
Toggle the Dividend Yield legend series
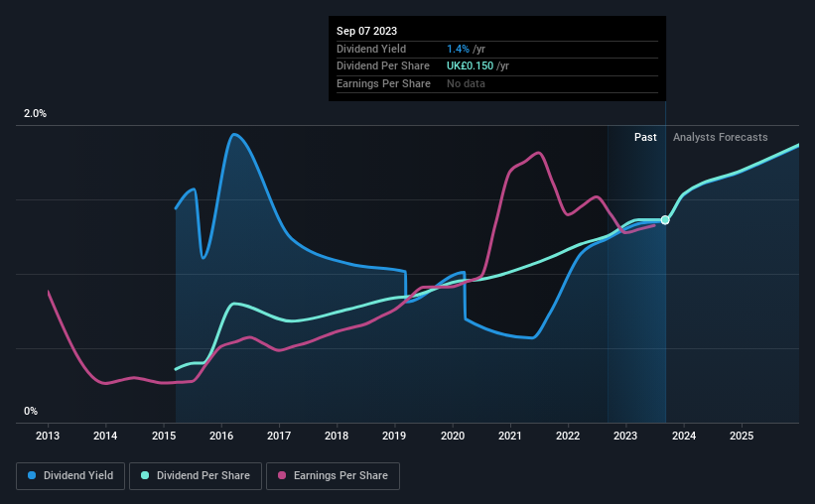point(70,476)
